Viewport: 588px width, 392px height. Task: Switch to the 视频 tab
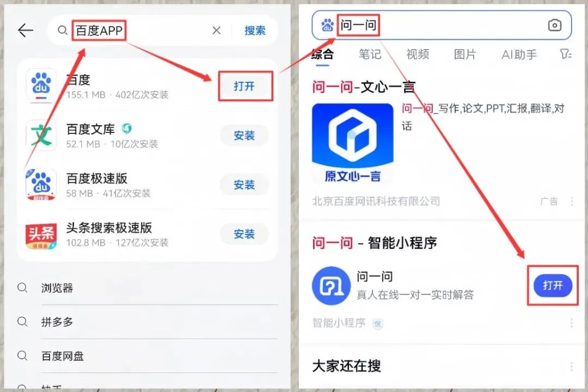click(418, 54)
